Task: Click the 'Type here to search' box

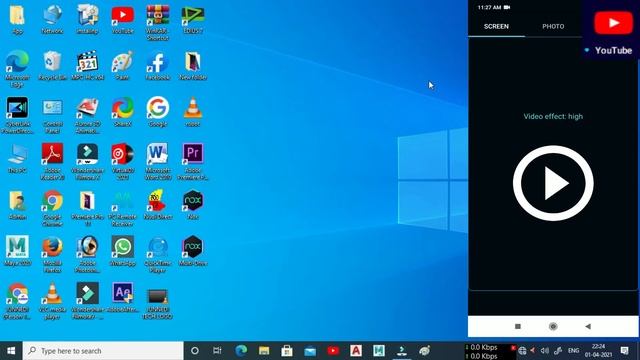Action: tap(103, 351)
